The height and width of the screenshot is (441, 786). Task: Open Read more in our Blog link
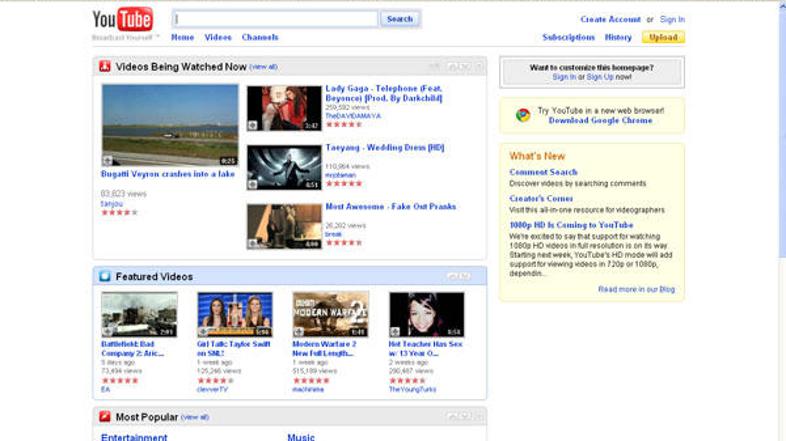pos(636,289)
